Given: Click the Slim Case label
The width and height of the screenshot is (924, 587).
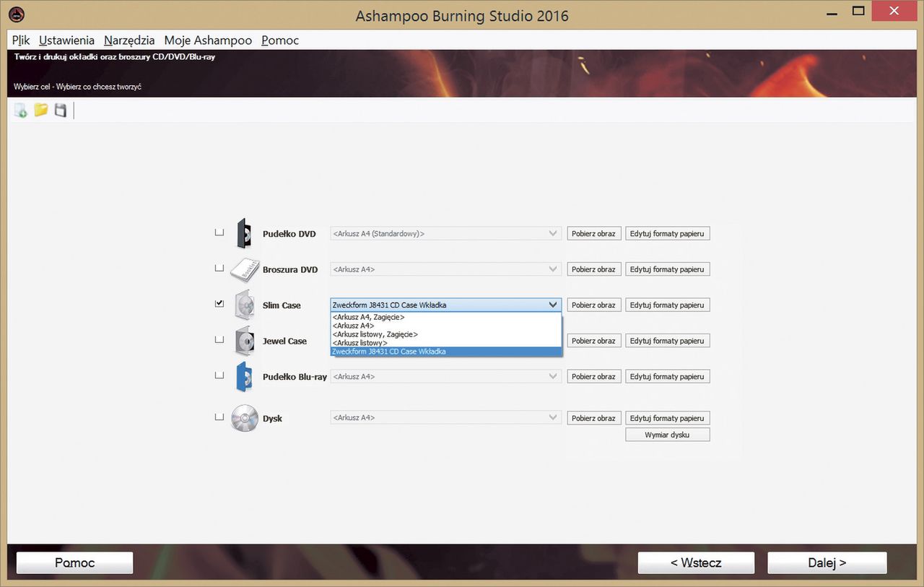Looking at the screenshot, I should (x=282, y=305).
